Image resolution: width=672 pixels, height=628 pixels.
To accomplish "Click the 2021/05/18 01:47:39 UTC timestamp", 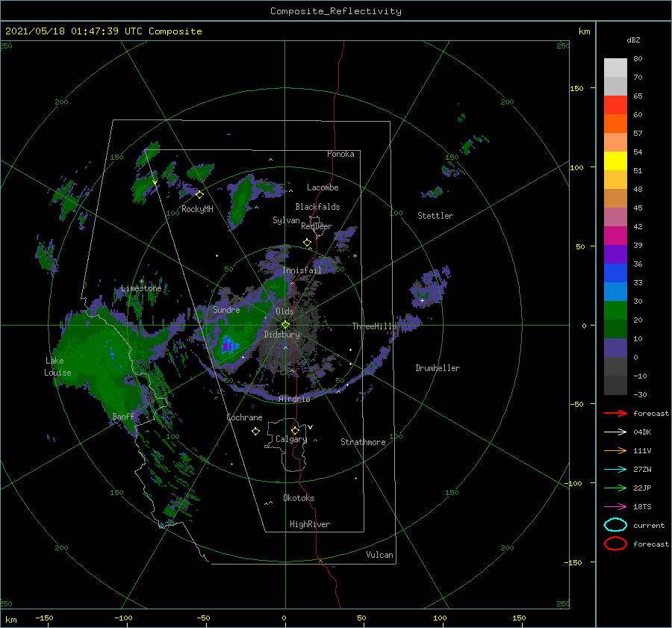I will pyautogui.click(x=103, y=31).
